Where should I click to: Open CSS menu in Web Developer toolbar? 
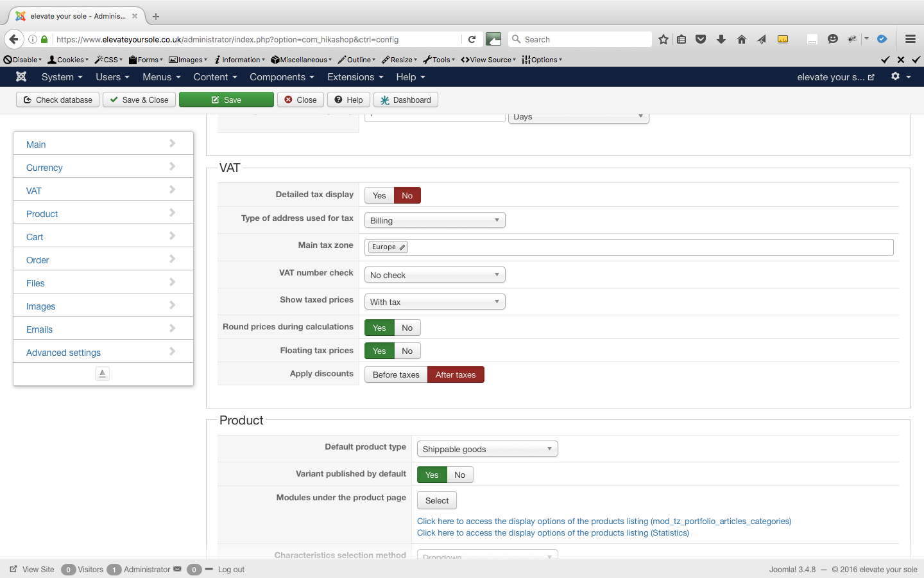(x=108, y=60)
